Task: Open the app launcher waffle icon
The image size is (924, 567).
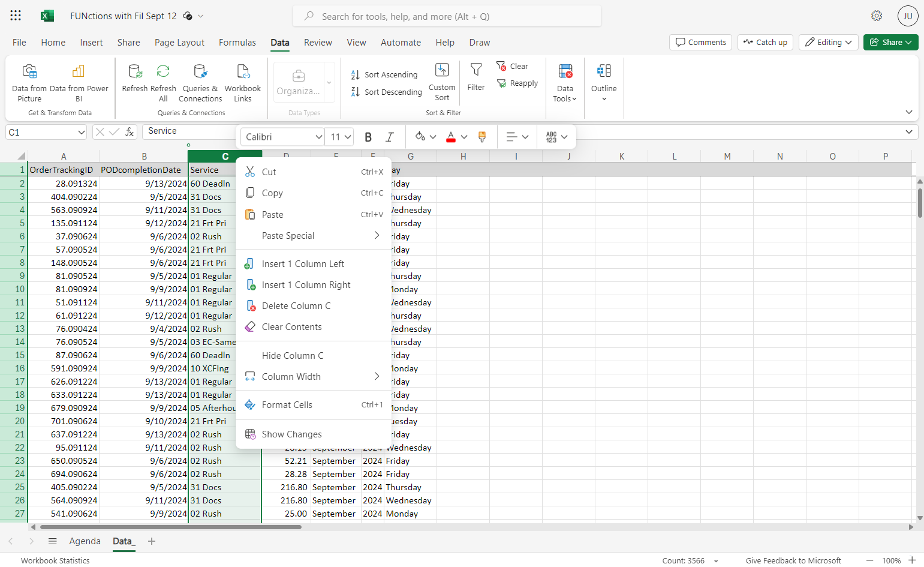Action: (16, 16)
